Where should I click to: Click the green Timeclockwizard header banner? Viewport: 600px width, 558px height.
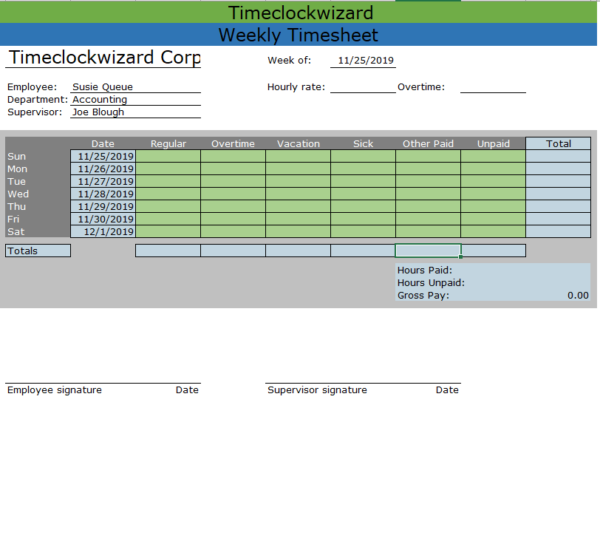298,13
